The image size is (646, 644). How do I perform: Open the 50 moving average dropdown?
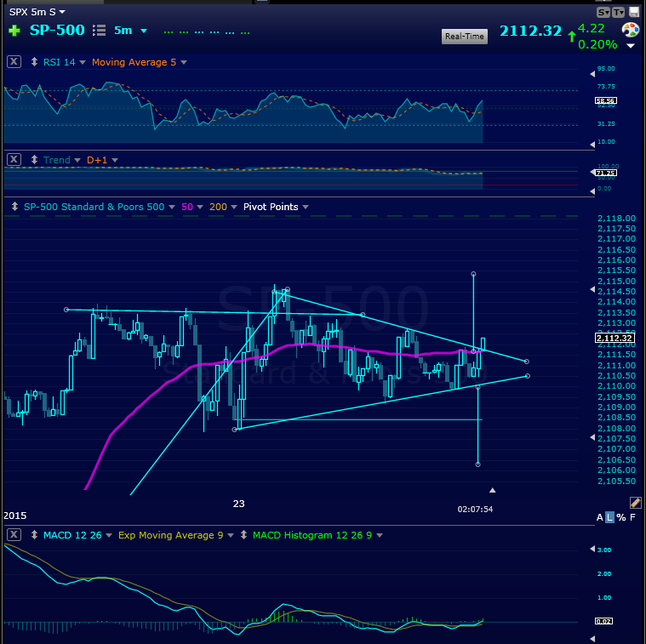[200, 207]
